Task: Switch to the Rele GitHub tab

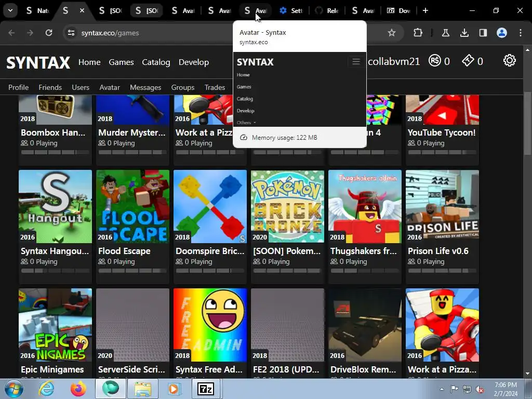Action: pyautogui.click(x=327, y=10)
